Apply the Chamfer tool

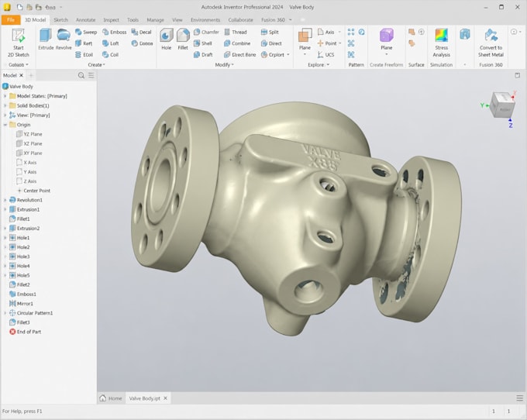click(206, 32)
